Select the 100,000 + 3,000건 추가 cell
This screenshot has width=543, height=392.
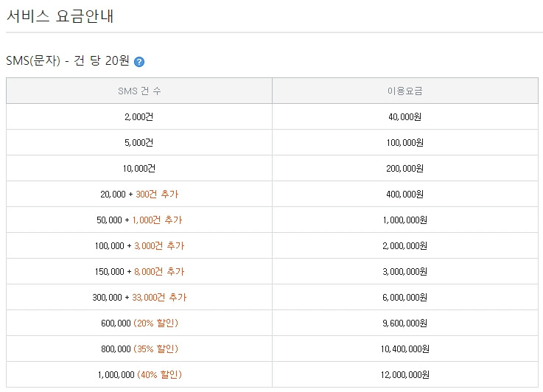139,245
